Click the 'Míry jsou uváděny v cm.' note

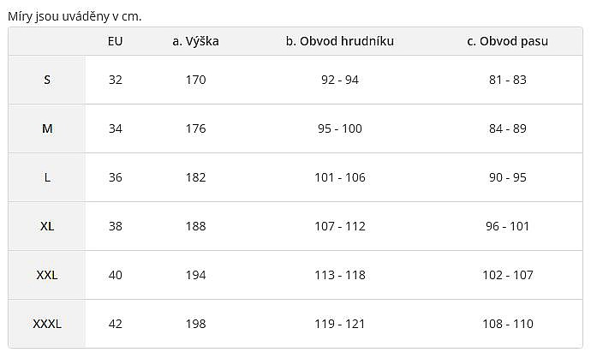(75, 15)
